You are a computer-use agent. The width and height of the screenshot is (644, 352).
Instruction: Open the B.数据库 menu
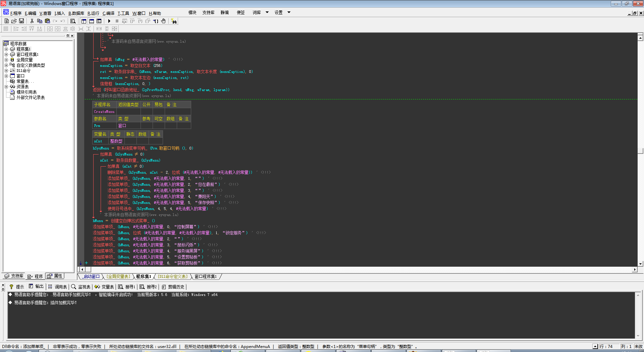click(76, 13)
